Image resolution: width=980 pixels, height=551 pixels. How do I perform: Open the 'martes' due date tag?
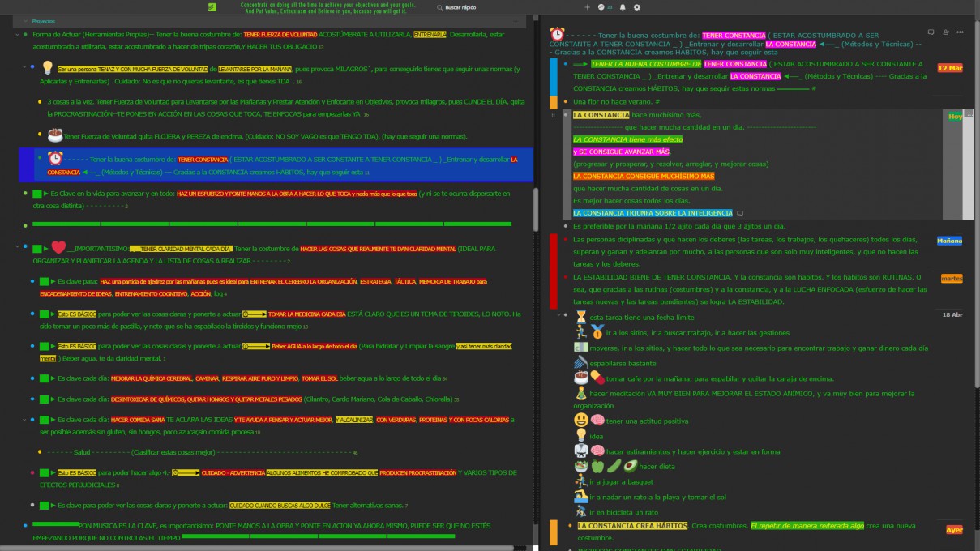[952, 278]
